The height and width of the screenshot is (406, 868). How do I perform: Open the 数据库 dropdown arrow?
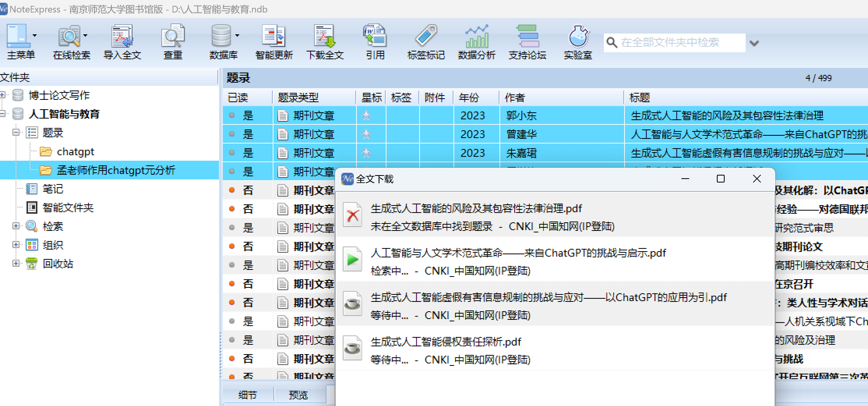pos(237,35)
